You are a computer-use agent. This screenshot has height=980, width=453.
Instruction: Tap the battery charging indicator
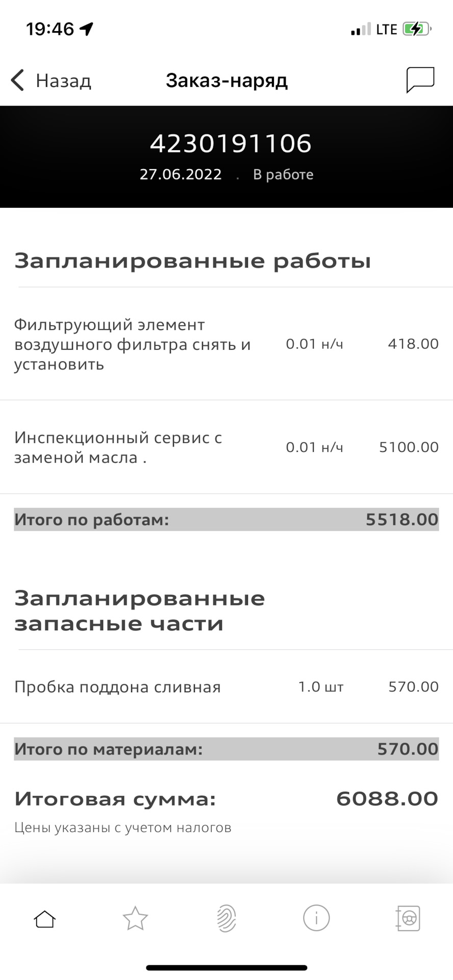click(x=417, y=29)
